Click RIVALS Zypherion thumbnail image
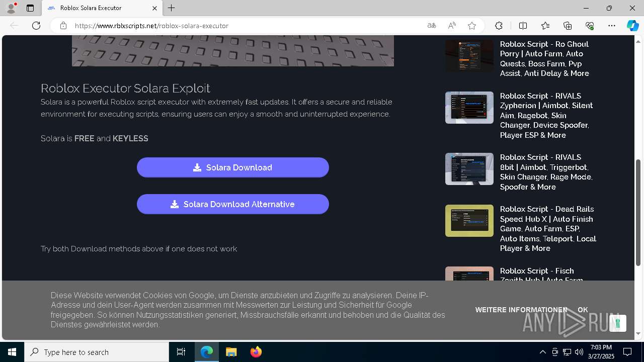The width and height of the screenshot is (644, 362). (469, 108)
